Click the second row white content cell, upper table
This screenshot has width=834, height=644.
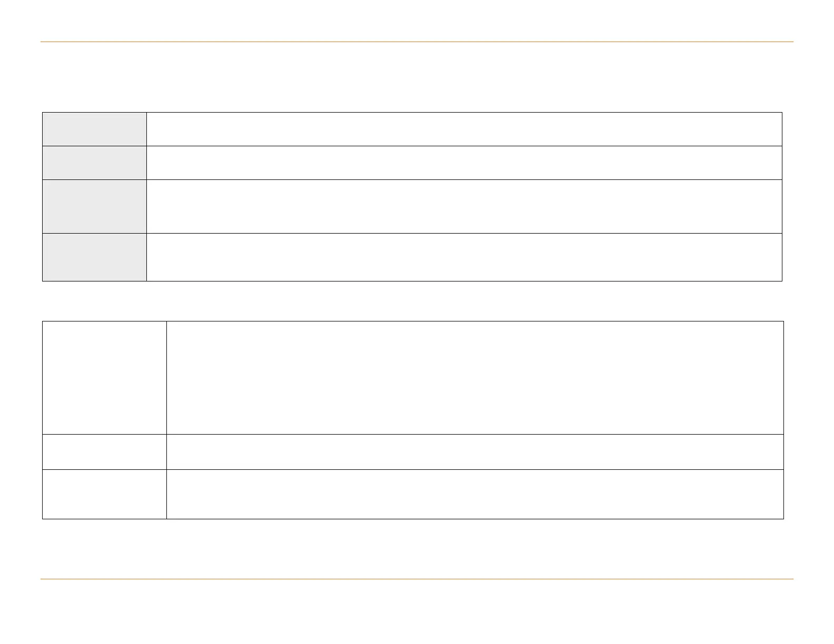pyautogui.click(x=464, y=163)
